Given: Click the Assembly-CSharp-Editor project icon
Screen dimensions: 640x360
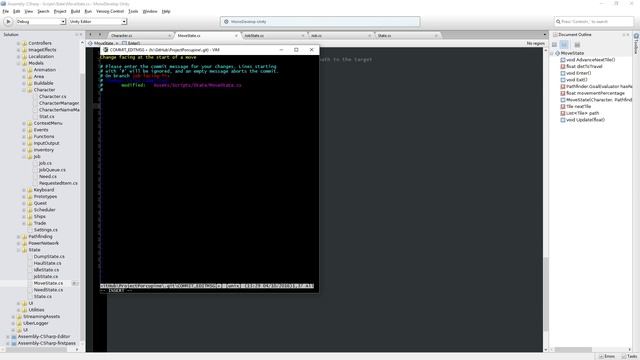Looking at the screenshot, I should point(13,337).
